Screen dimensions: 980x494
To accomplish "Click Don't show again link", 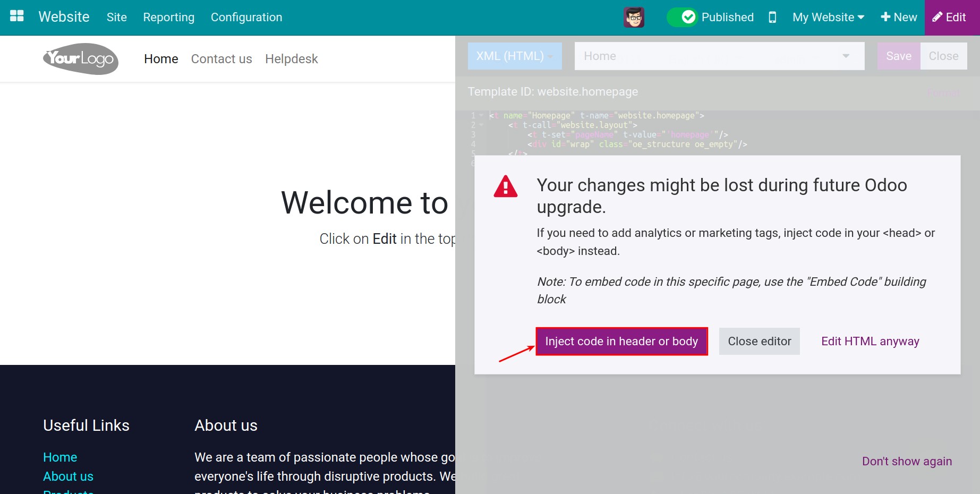I will click(907, 461).
